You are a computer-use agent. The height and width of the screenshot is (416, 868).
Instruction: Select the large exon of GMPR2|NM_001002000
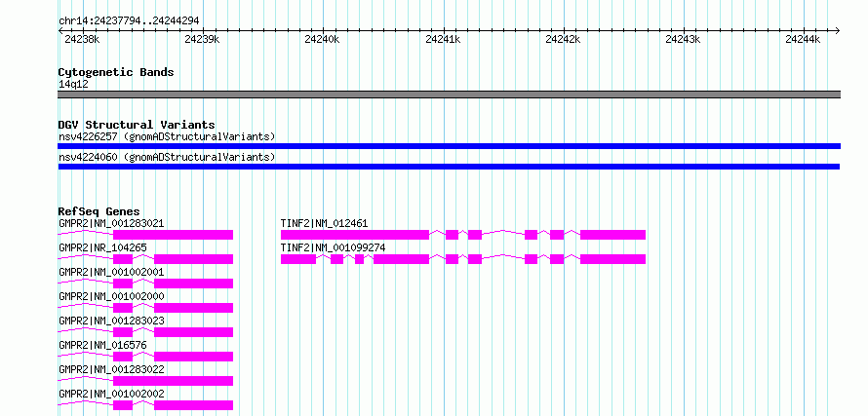click(194, 308)
